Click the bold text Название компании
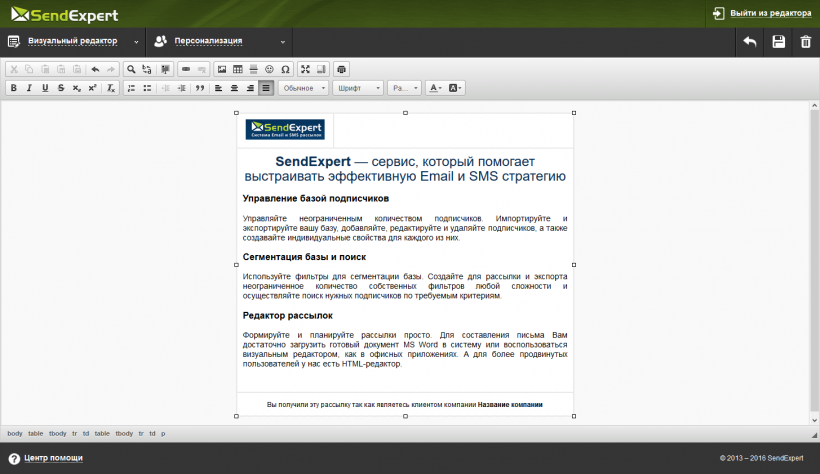820x474 pixels. pos(510,404)
